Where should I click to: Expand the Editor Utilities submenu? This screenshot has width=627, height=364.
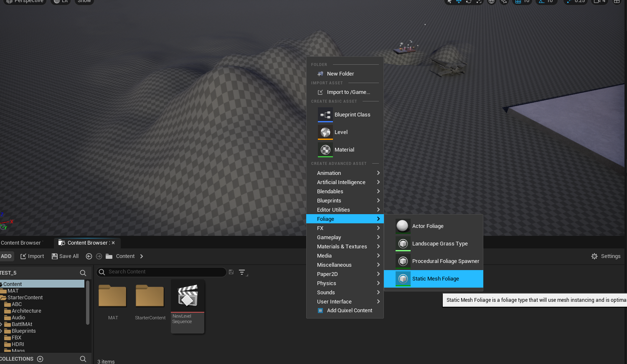345,210
